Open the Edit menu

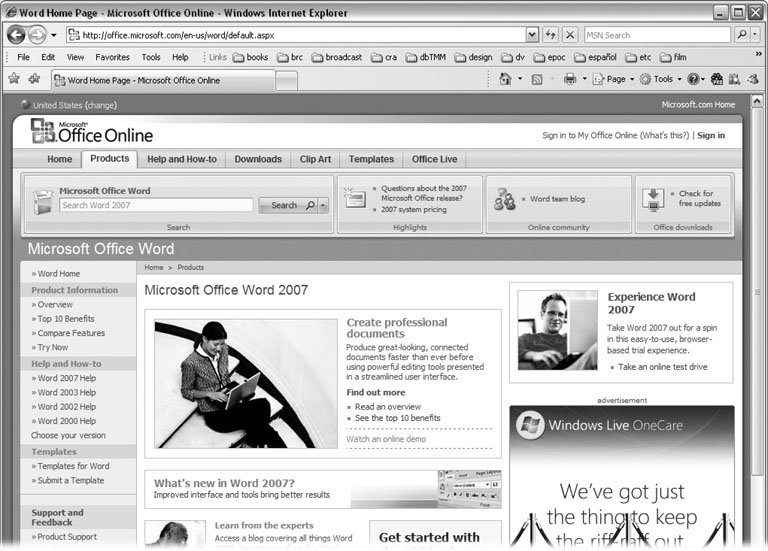point(48,57)
